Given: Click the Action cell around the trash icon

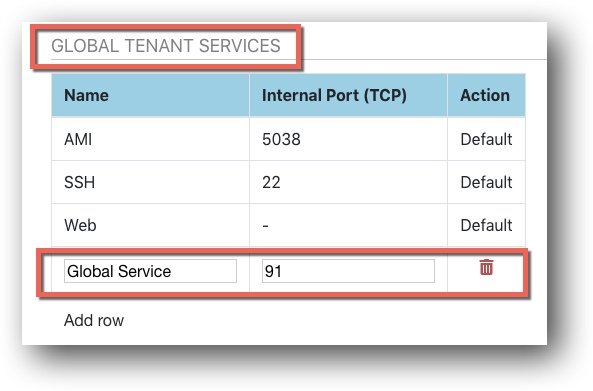Looking at the screenshot, I should click(486, 270).
